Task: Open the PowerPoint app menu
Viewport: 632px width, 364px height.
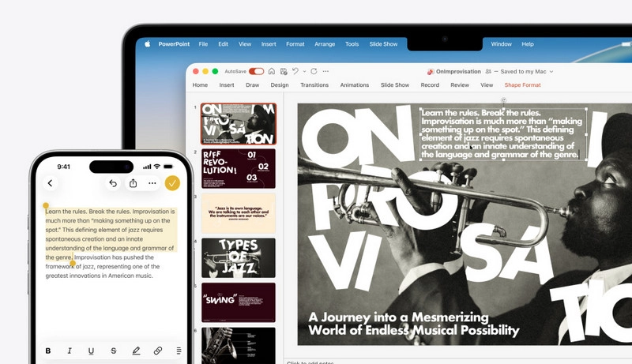Action: (x=174, y=44)
